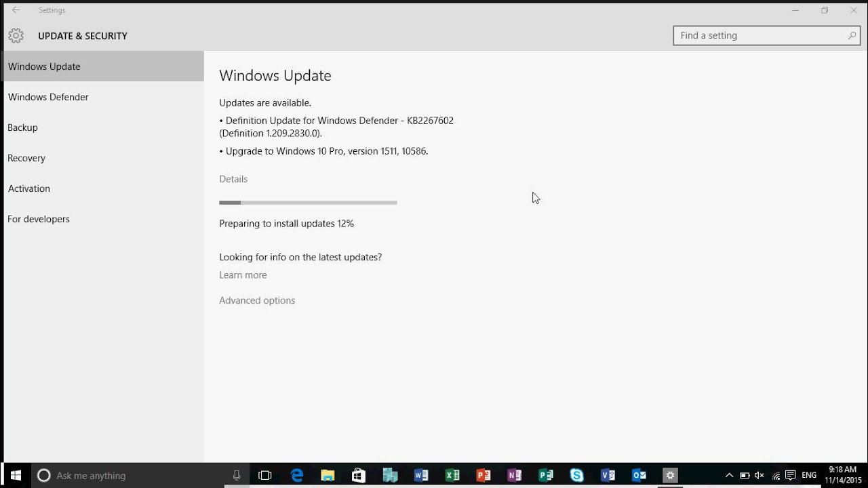Click the Learn more link

pos(243,275)
